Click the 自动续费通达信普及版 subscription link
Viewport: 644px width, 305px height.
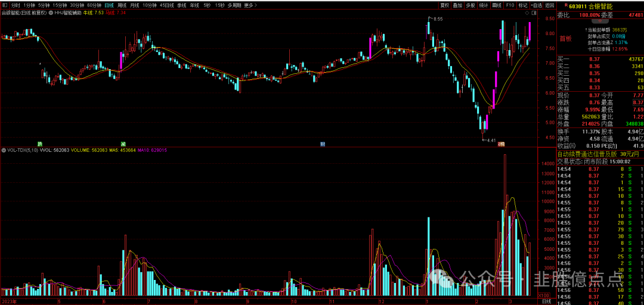(x=599, y=154)
